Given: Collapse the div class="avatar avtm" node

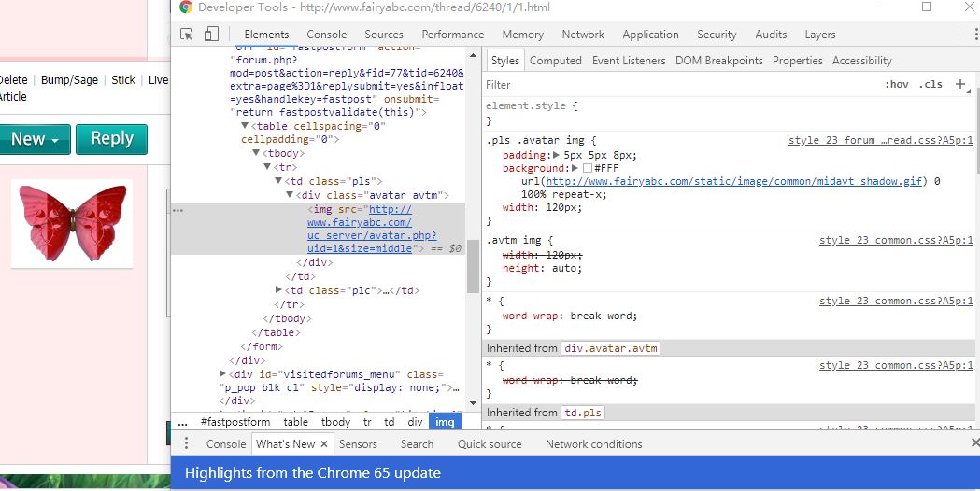Looking at the screenshot, I should click(290, 195).
